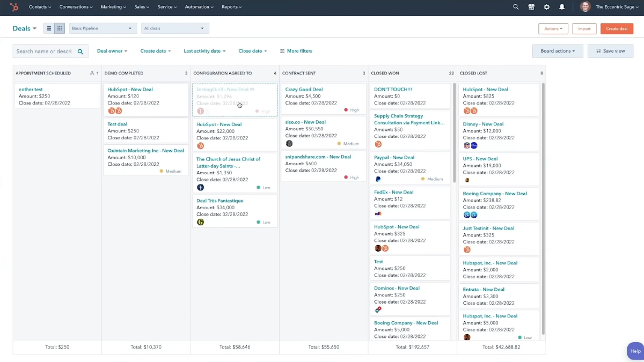
Task: Click the Save view button
Action: point(610,51)
